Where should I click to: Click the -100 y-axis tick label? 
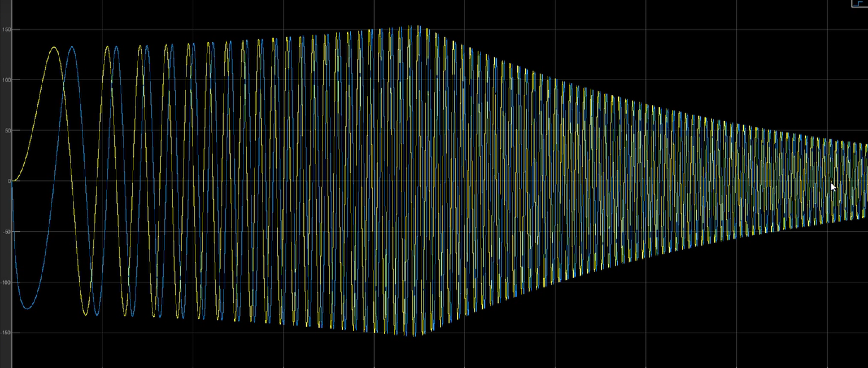pyautogui.click(x=5, y=282)
